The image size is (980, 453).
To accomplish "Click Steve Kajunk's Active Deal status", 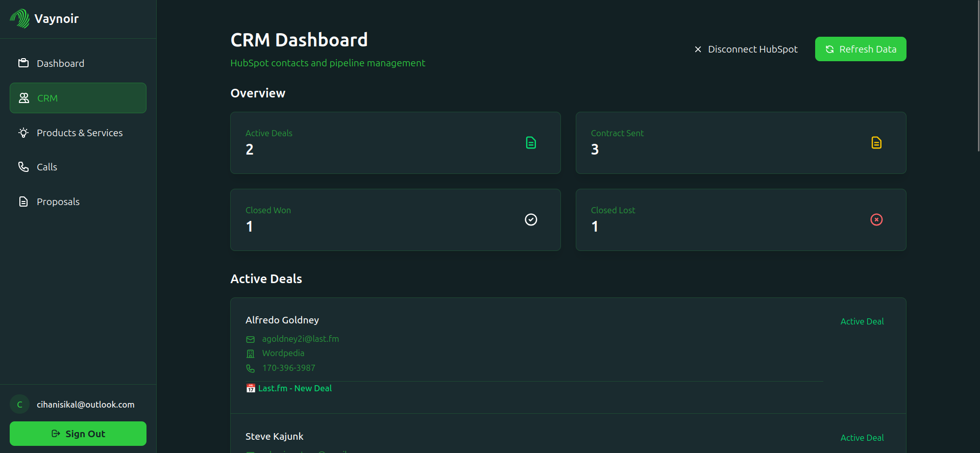I will [862, 438].
